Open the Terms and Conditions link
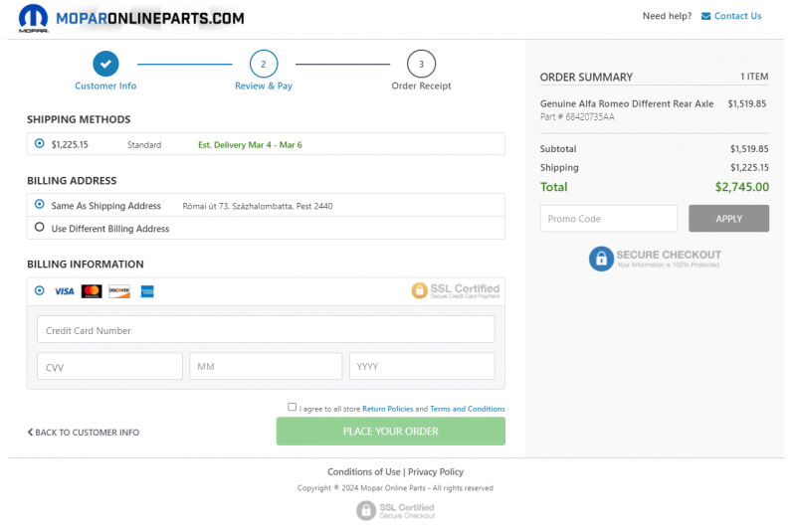Image resolution: width=796 pixels, height=532 pixels. click(468, 409)
